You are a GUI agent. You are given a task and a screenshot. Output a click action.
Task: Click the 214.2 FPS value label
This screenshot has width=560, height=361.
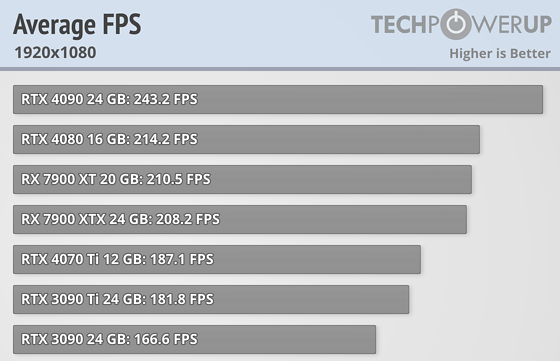click(165, 139)
